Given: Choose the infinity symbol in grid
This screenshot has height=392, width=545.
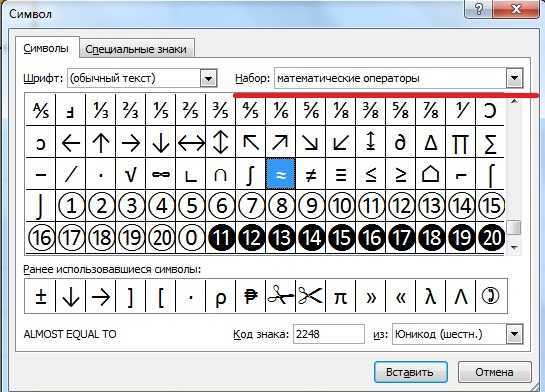Looking at the screenshot, I should [x=161, y=174].
